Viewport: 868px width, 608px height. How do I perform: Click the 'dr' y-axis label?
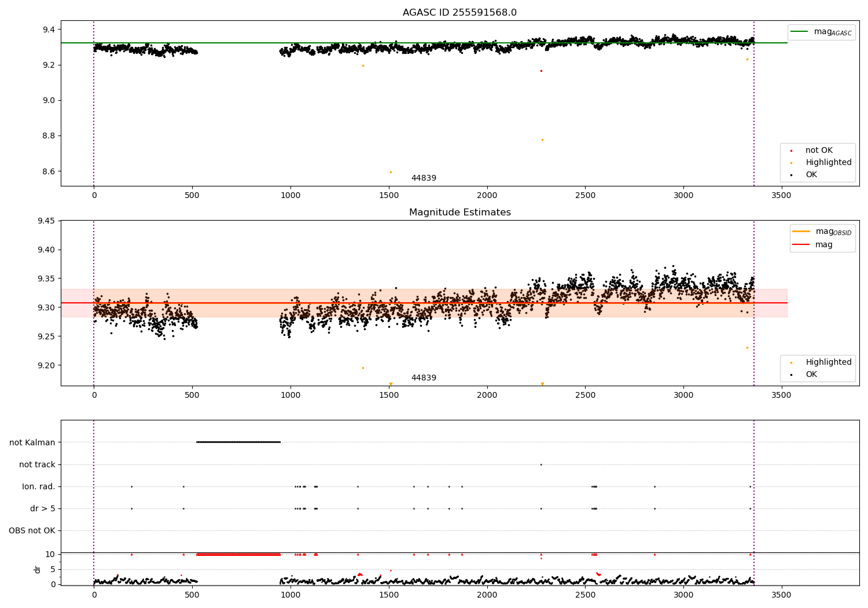point(38,569)
